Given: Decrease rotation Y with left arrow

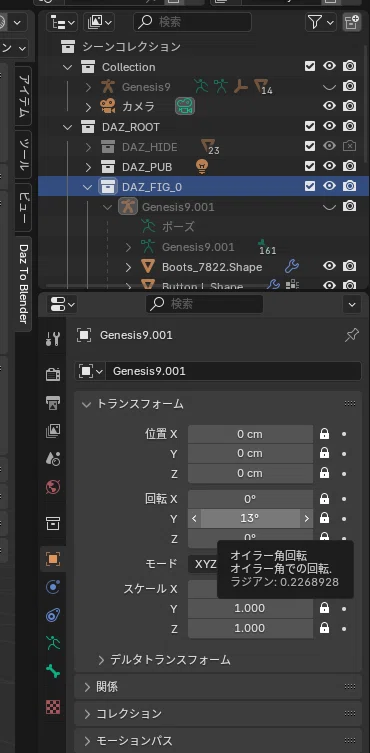Looking at the screenshot, I should click(195, 519).
